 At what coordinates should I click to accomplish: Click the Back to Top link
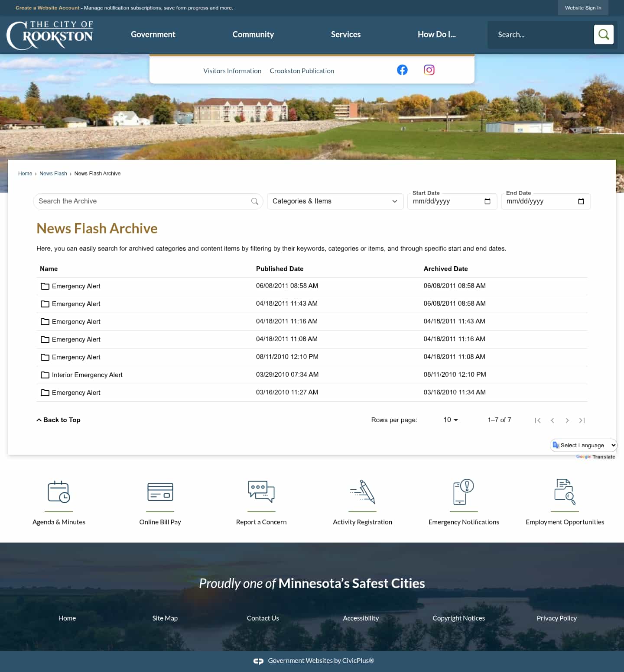tap(58, 420)
